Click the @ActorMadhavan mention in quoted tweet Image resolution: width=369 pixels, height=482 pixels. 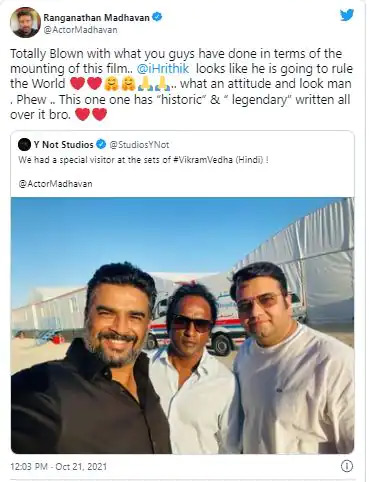coord(55,184)
